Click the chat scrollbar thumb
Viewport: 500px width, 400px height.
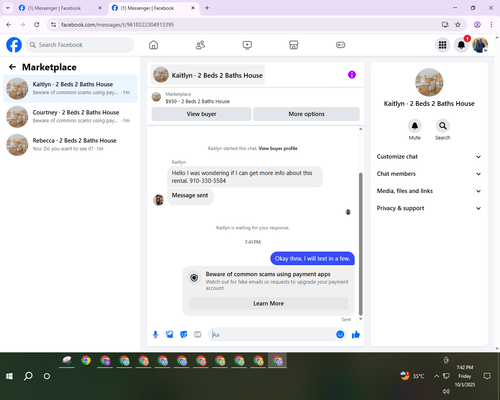pyautogui.click(x=360, y=243)
